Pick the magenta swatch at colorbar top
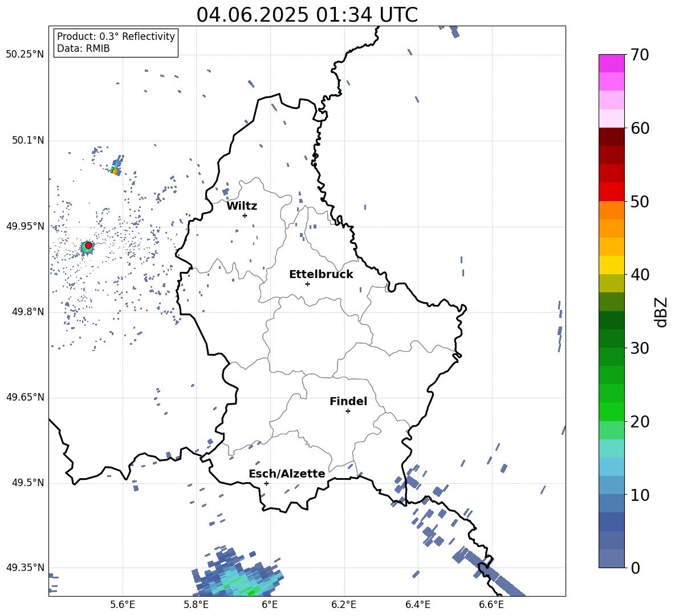This screenshot has height=616, width=675. click(x=611, y=63)
